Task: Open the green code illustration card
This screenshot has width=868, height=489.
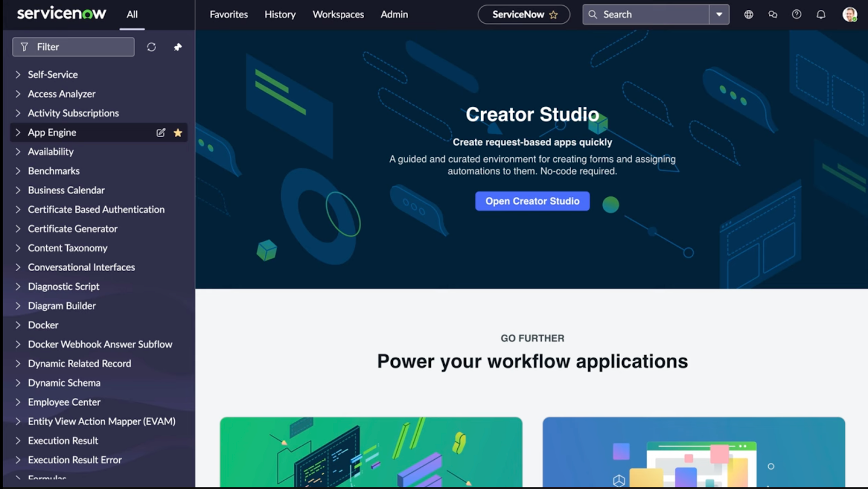Action: coord(371,452)
